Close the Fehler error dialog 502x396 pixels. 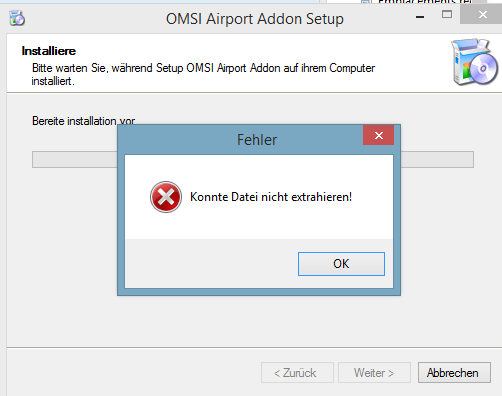(378, 135)
